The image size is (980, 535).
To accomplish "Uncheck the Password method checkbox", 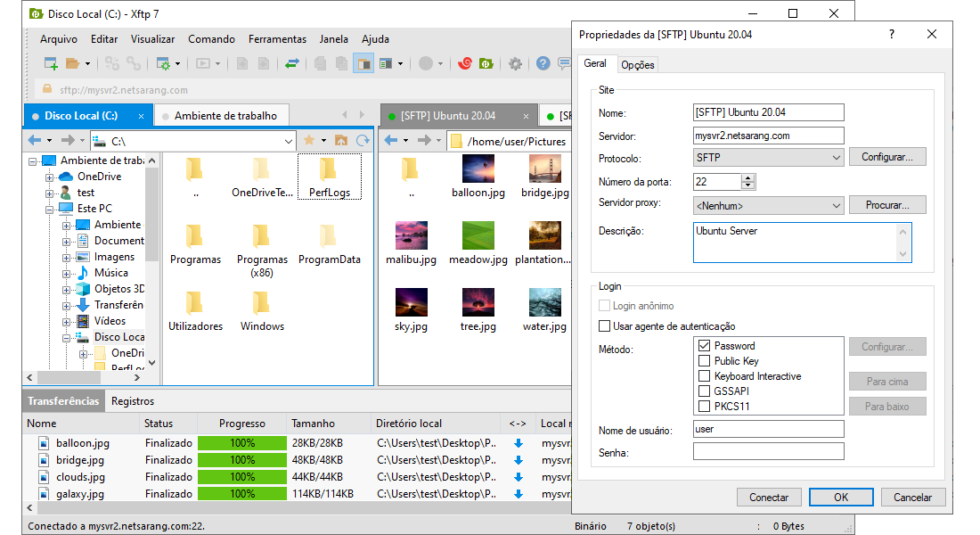I will (705, 345).
